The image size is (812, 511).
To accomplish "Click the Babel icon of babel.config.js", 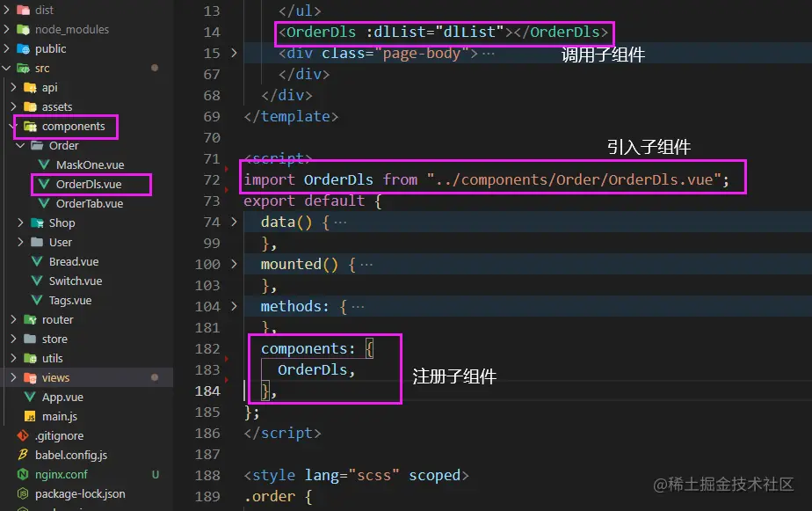I will coord(23,455).
